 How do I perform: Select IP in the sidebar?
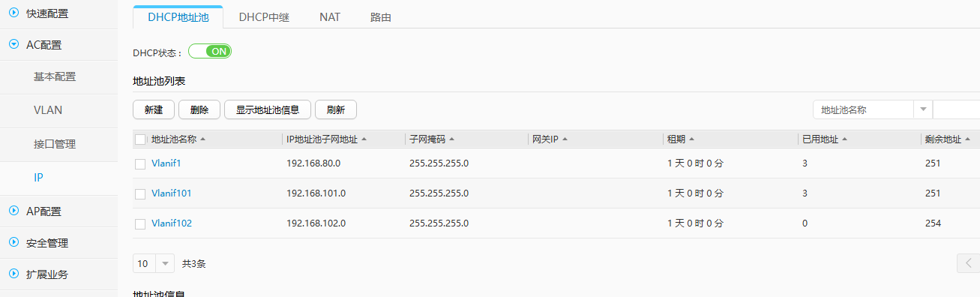38,178
